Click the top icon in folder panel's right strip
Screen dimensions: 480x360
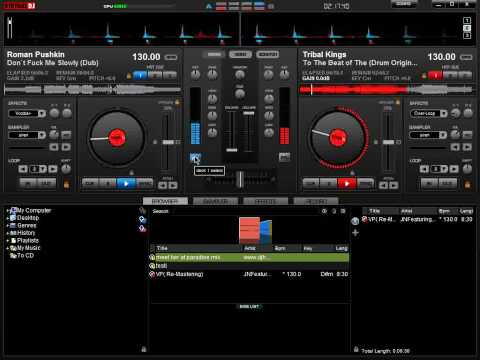tap(142, 210)
